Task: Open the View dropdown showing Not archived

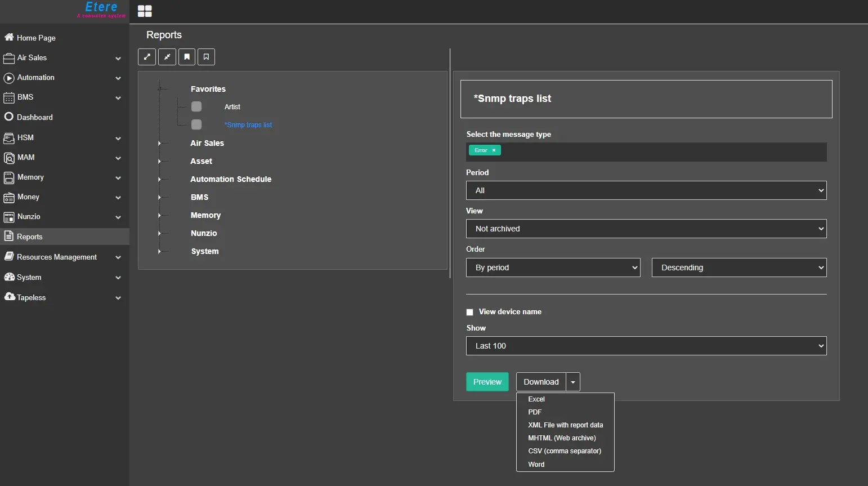Action: 646,229
